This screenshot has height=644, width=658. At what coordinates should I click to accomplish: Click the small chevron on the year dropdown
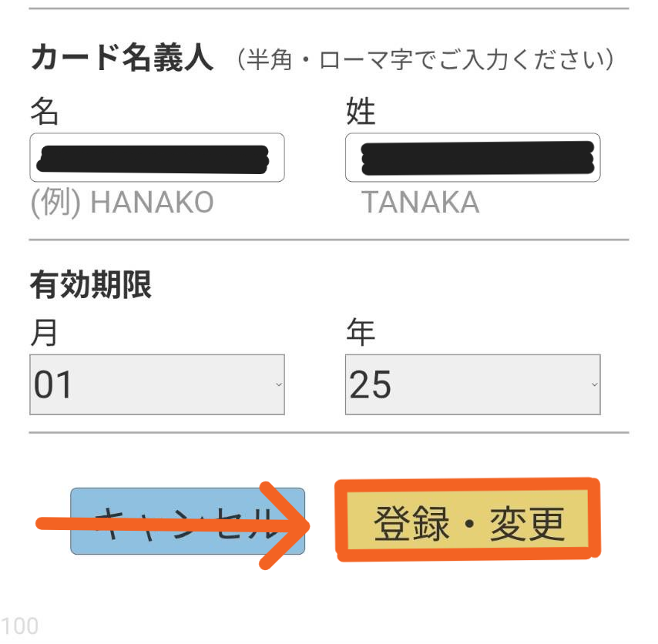(594, 384)
